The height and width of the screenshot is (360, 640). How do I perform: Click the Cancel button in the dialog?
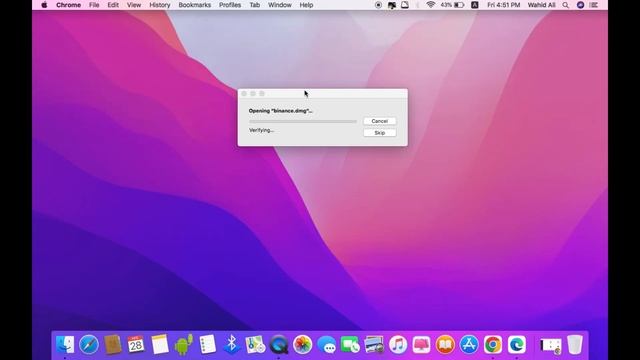(x=380, y=121)
